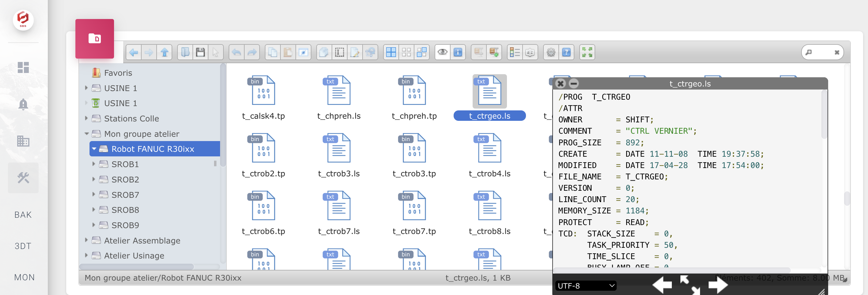
Task: Select the file t_ctrob8.ls
Action: [489, 213]
